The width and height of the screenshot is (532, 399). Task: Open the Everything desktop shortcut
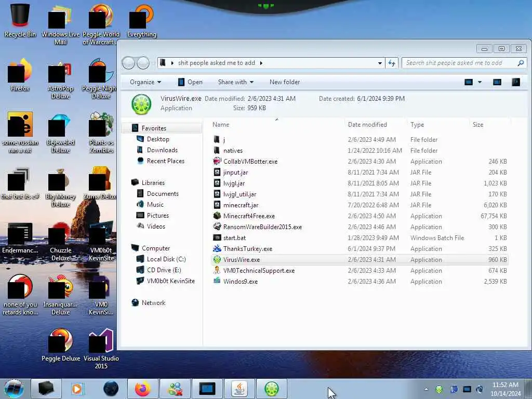(x=141, y=20)
